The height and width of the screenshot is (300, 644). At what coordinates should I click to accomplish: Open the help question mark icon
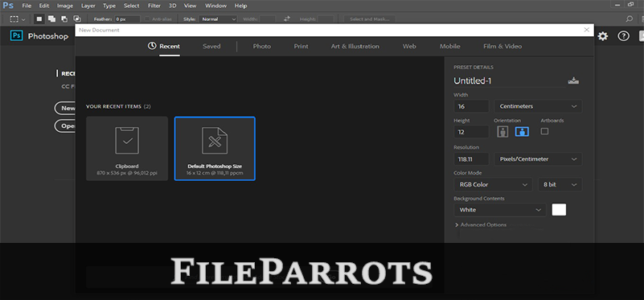[623, 36]
